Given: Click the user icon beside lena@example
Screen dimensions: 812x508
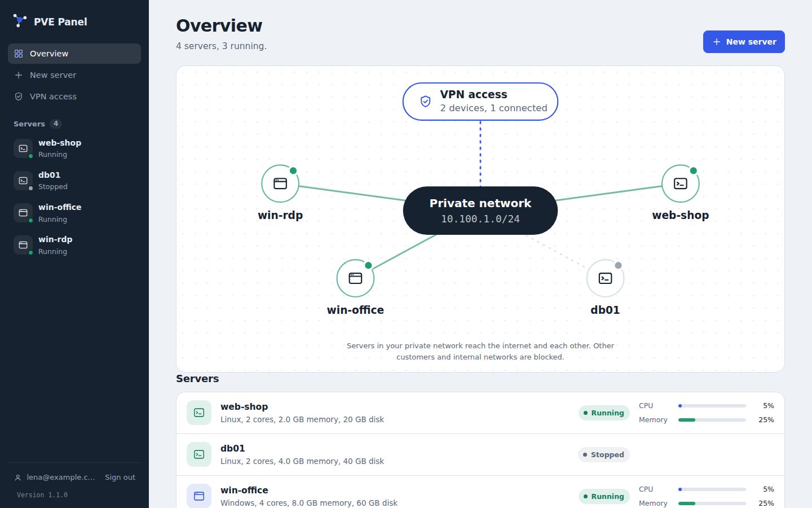Looking at the screenshot, I should point(18,478).
